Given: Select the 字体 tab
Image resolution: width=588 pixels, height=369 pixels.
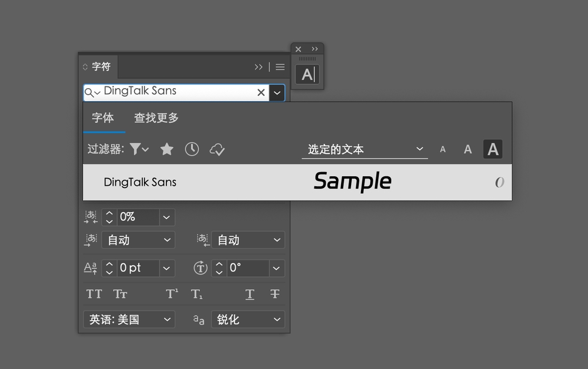Looking at the screenshot, I should coord(103,118).
